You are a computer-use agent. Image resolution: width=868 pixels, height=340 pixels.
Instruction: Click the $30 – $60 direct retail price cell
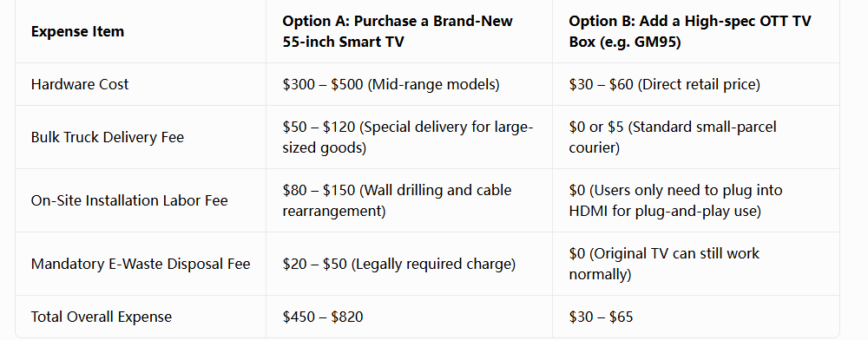pyautogui.click(x=664, y=85)
